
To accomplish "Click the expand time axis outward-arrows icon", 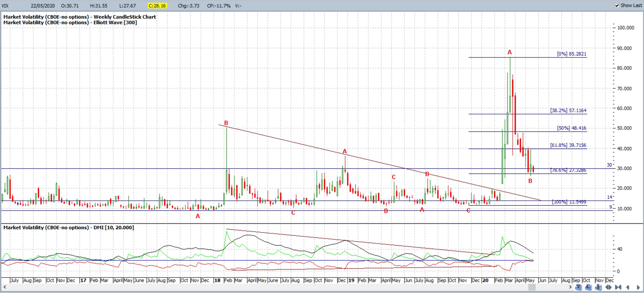I will point(608,287).
